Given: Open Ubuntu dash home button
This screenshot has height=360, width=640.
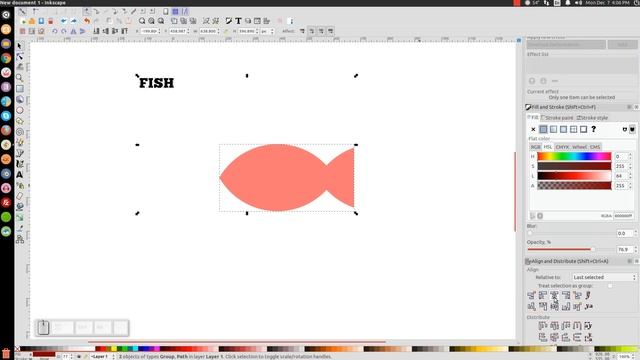Looking at the screenshot, I should point(6,15).
